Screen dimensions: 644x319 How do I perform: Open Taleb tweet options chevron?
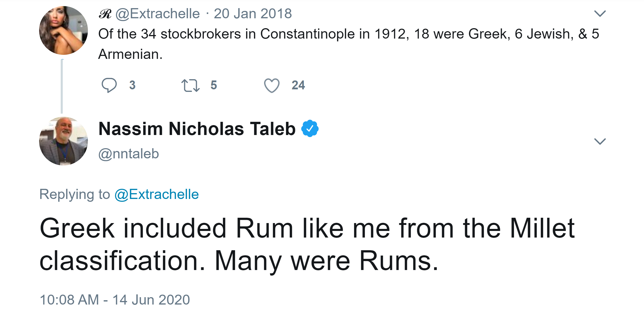coord(600,141)
